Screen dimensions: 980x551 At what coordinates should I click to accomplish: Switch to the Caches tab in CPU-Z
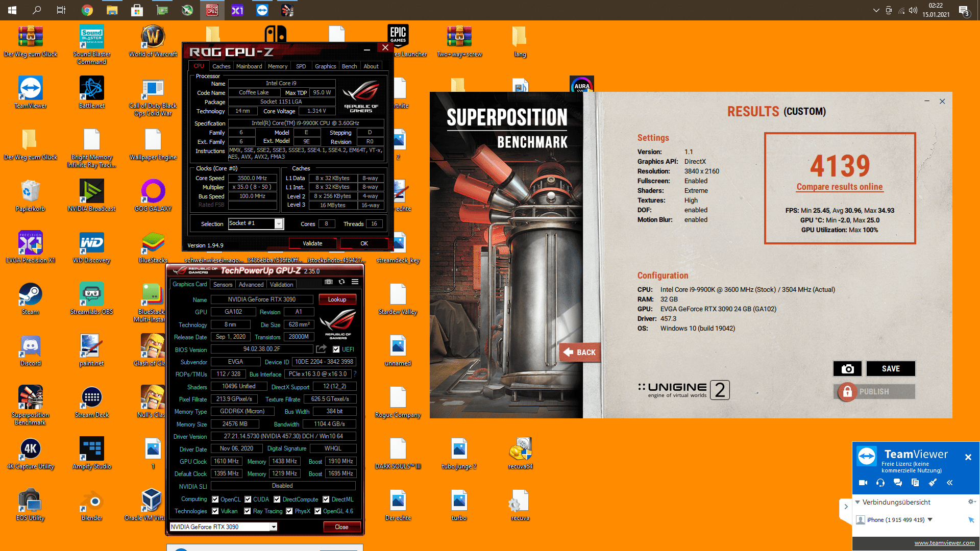pos(221,66)
